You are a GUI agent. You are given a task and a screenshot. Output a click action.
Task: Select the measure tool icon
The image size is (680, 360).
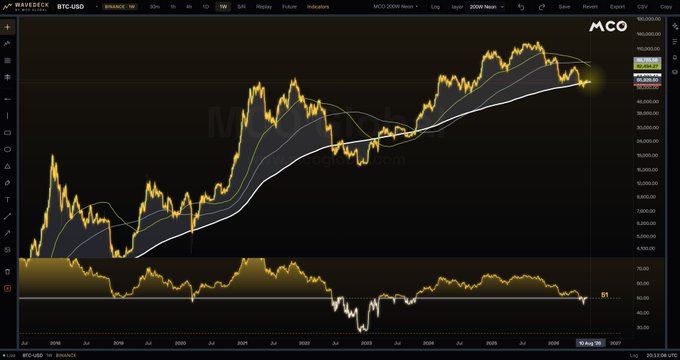pyautogui.click(x=7, y=250)
